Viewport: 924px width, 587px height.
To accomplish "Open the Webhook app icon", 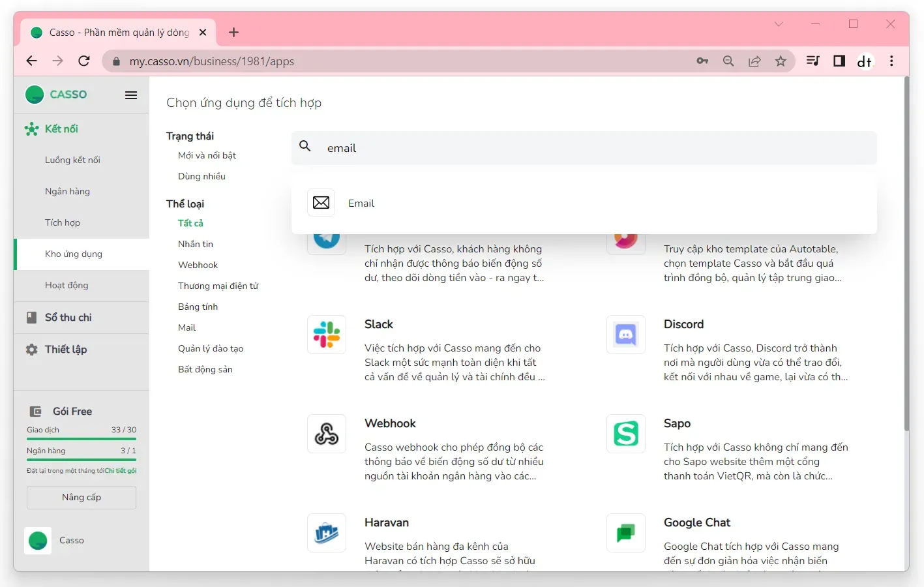I will point(327,434).
